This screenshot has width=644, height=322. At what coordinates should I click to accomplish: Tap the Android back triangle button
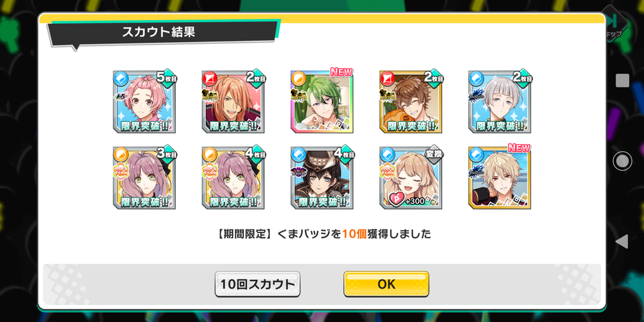[622, 241]
